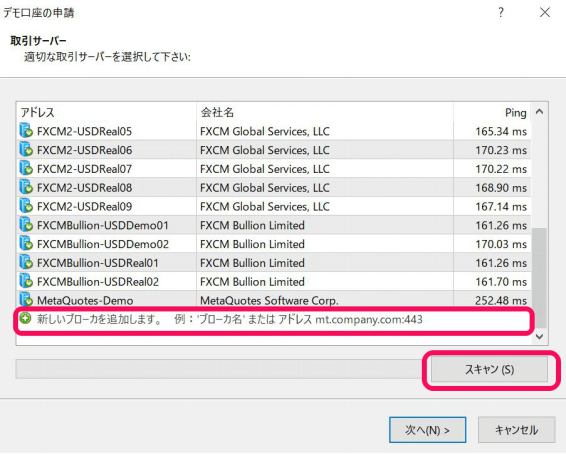Viewport: 566px width, 454px height.
Task: Click the スキャン (S) scan button
Action: [489, 369]
